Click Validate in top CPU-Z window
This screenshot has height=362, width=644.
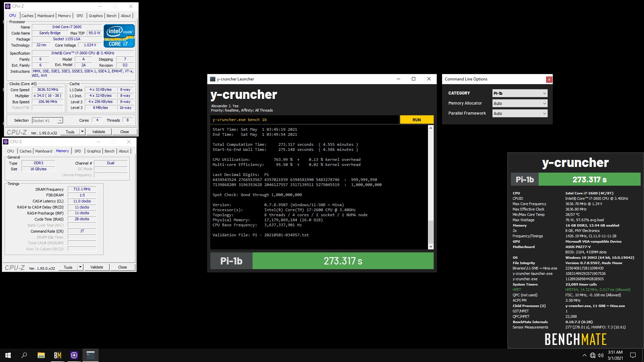click(x=99, y=132)
